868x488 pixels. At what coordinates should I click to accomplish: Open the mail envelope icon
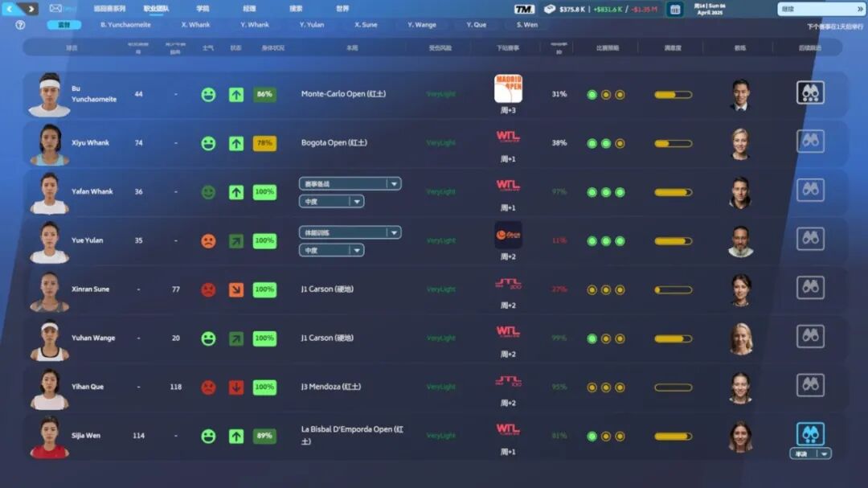tap(55, 9)
